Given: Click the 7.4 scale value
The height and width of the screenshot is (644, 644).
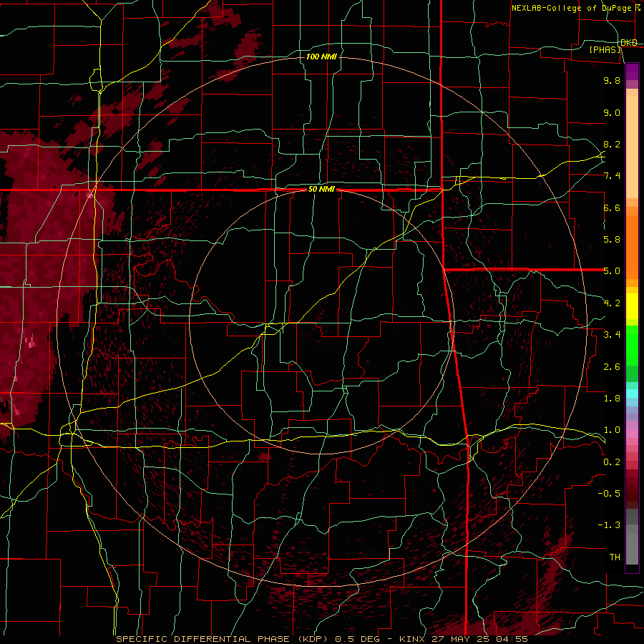Looking at the screenshot, I should pyautogui.click(x=612, y=176).
